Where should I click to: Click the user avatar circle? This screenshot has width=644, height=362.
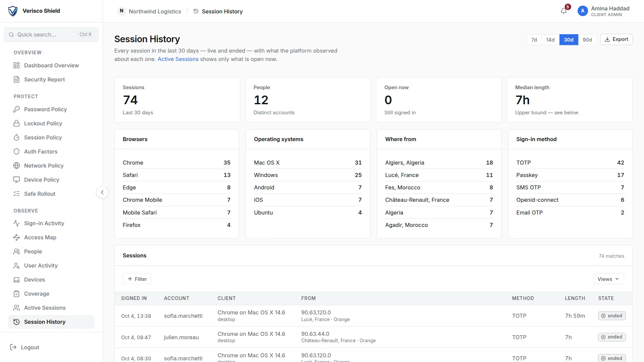583,11
